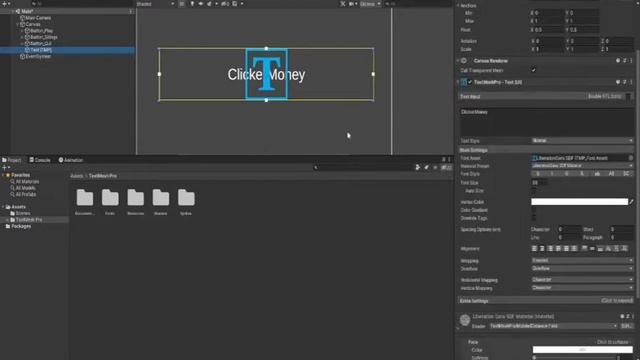Image resolution: width=640 pixels, height=360 pixels.
Task: Open Horizontal Mapping dropdown
Action: [x=582, y=280]
